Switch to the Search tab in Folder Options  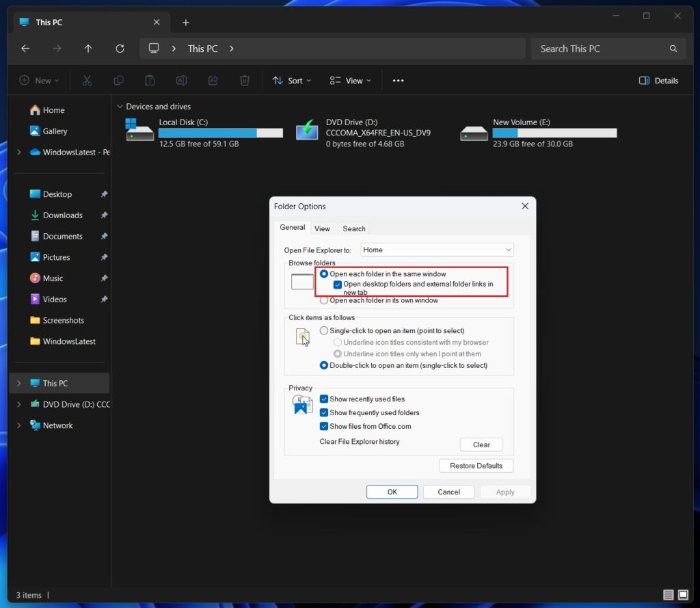353,228
